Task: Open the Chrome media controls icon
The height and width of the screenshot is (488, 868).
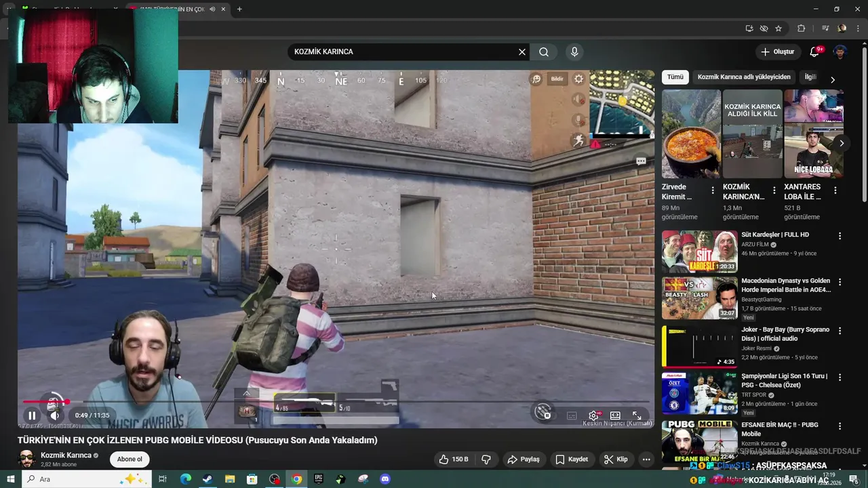Action: pyautogui.click(x=825, y=28)
